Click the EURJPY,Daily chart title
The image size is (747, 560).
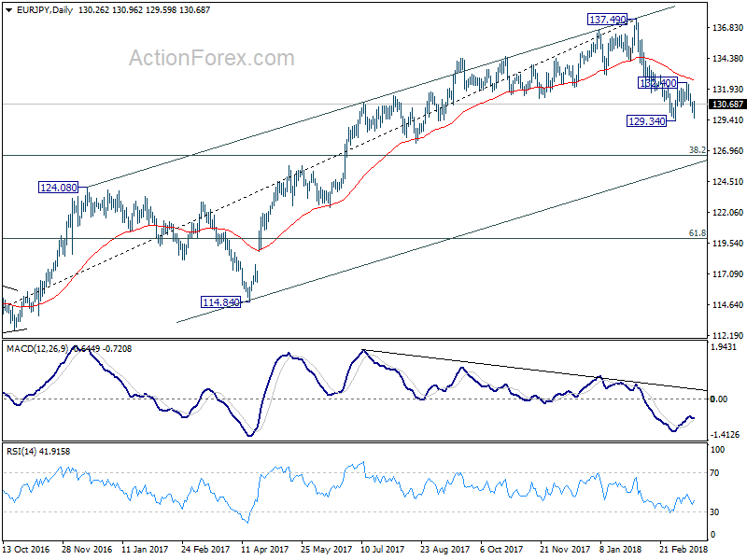44,10
